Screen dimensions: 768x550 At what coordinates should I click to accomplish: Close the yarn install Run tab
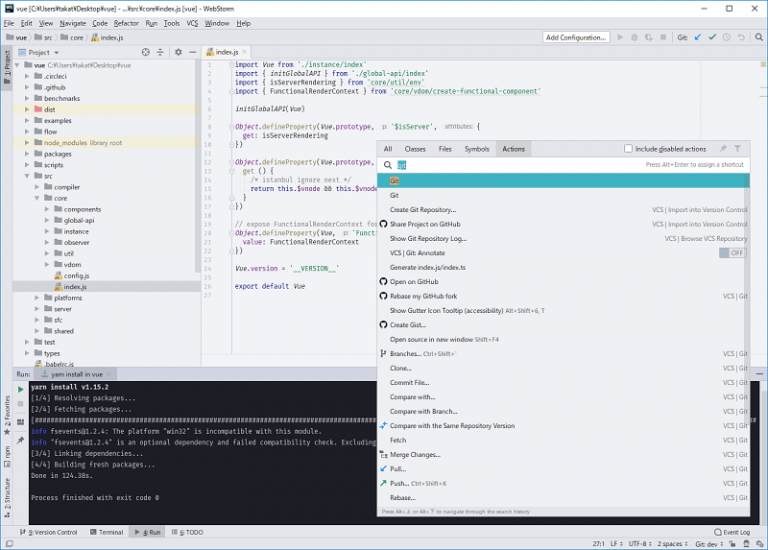[109, 374]
